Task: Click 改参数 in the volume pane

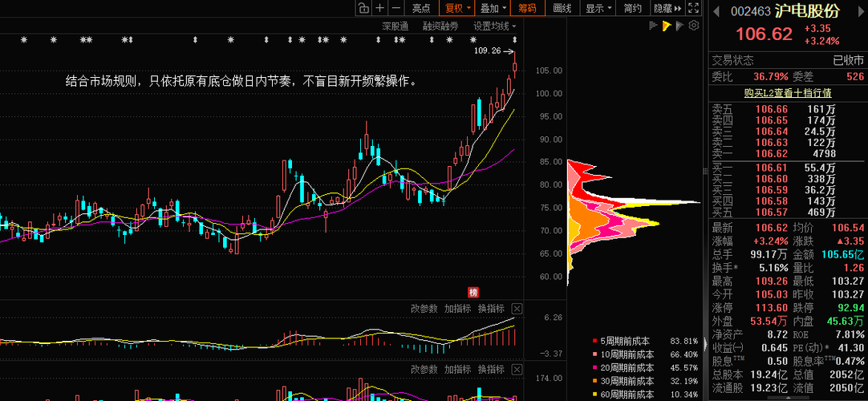Action: pyautogui.click(x=424, y=370)
